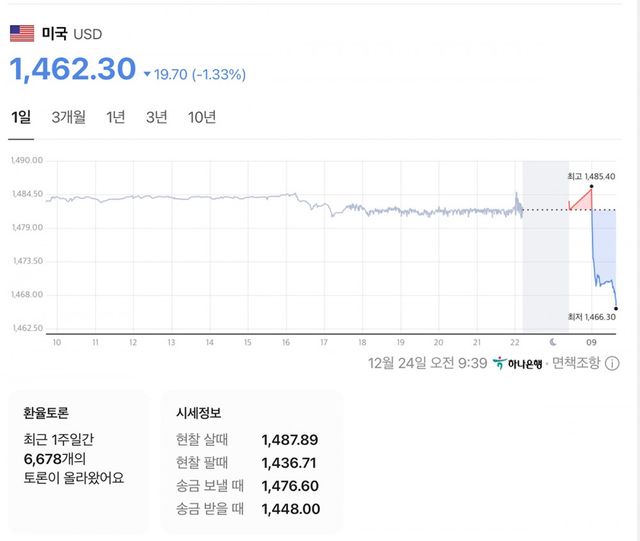640x541 pixels.
Task: Click the 송금 받을 때 rate row
Action: pos(248,508)
